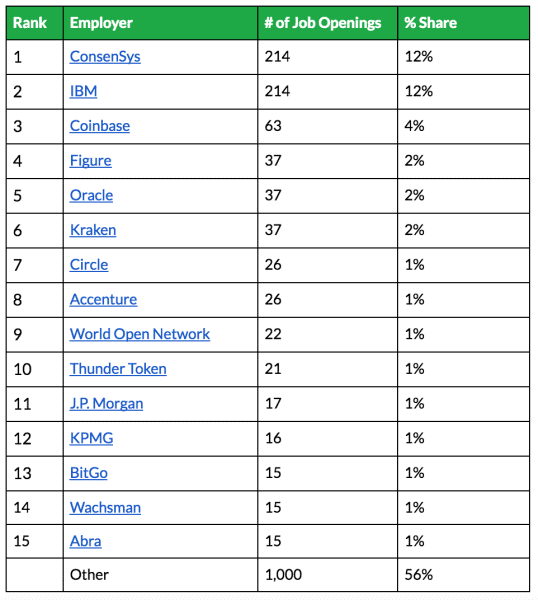Open the IBM link
This screenshot has width=538, height=600.
83,91
